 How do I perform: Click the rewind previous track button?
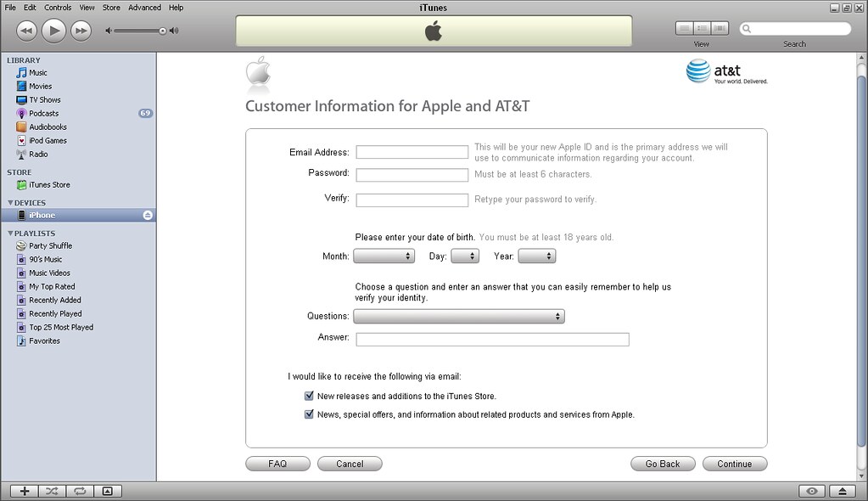[x=26, y=31]
